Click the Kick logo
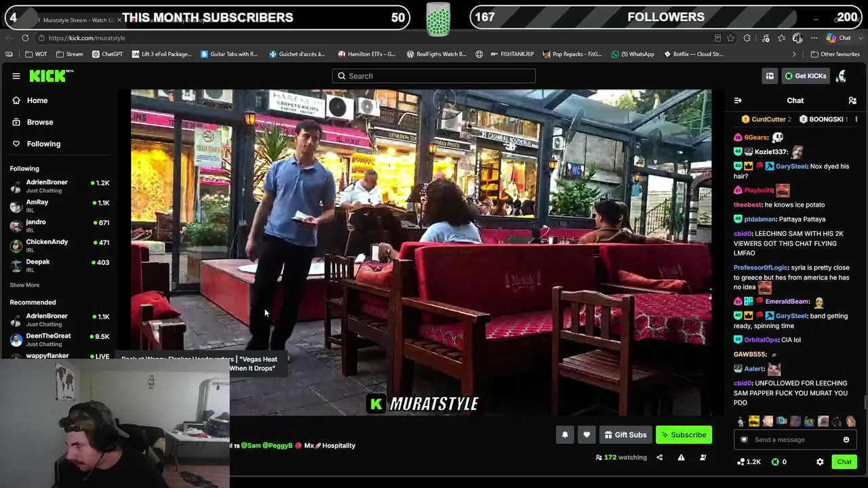The height and width of the screenshot is (488, 868). click(x=52, y=76)
